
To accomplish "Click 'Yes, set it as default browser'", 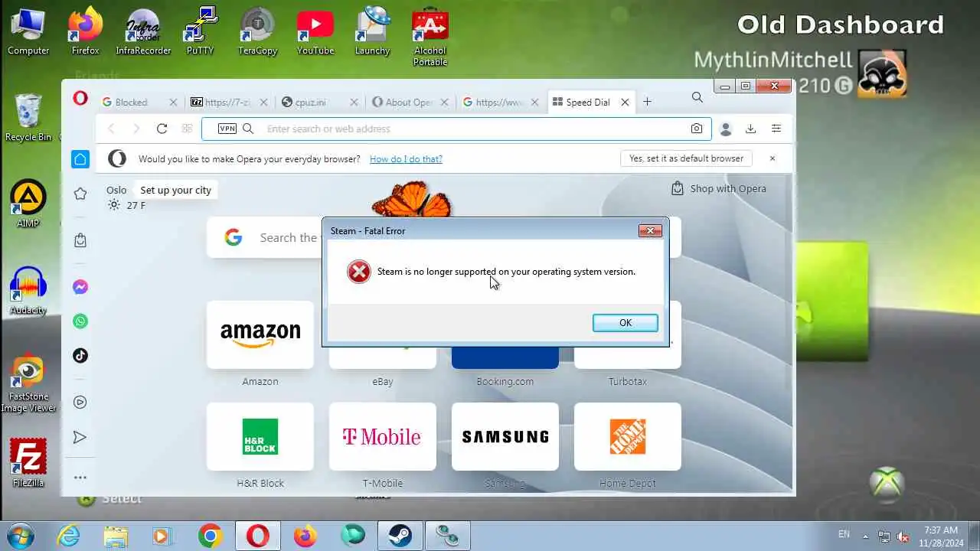I will pyautogui.click(x=686, y=158).
